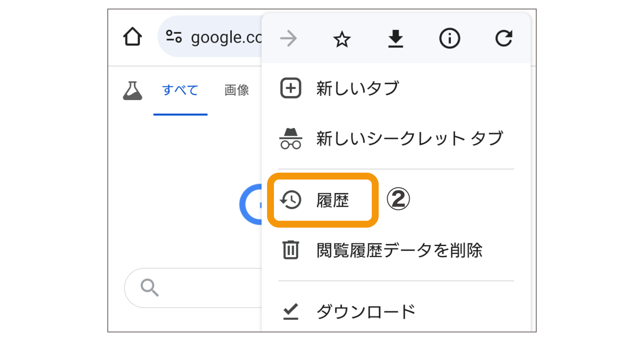This screenshot has height=341, width=644.
Task: Tap the download icon in the top row
Action: click(x=395, y=39)
